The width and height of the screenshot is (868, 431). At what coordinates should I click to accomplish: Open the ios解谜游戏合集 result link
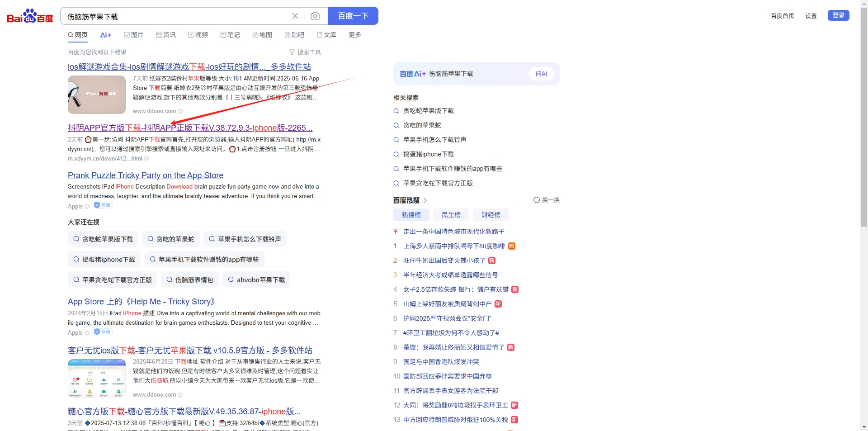point(189,67)
